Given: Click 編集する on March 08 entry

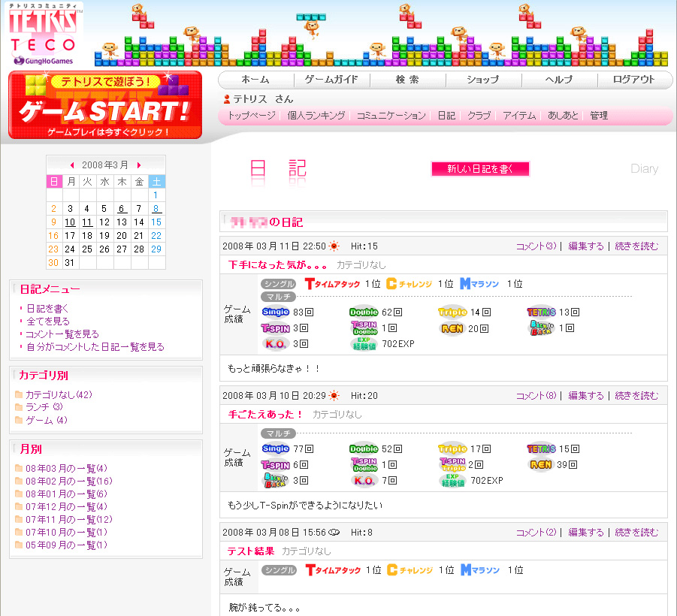Looking at the screenshot, I should (x=586, y=533).
